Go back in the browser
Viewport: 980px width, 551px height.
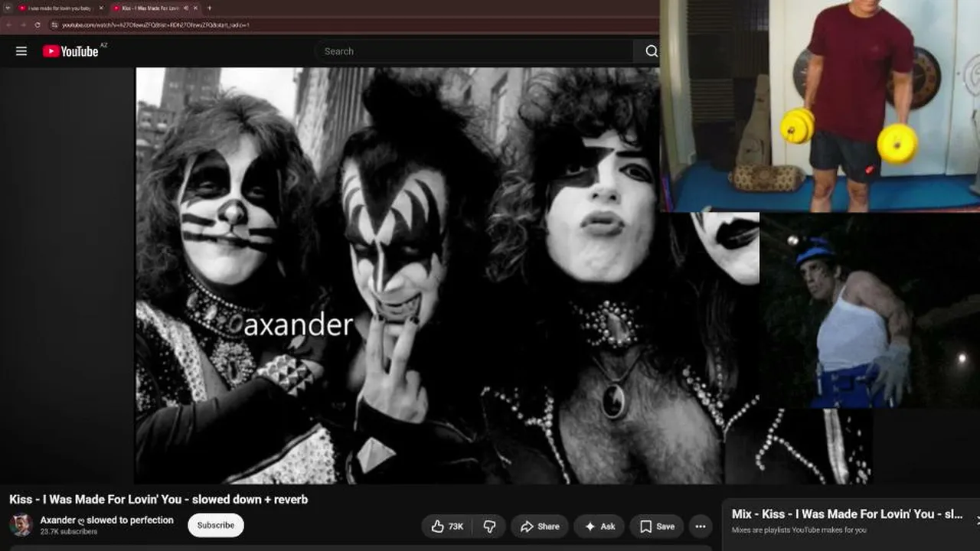[x=8, y=25]
